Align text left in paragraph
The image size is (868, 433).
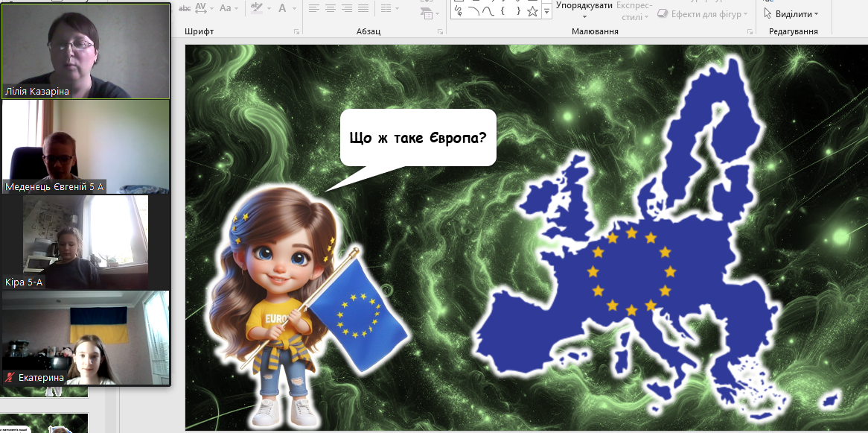[x=314, y=7]
